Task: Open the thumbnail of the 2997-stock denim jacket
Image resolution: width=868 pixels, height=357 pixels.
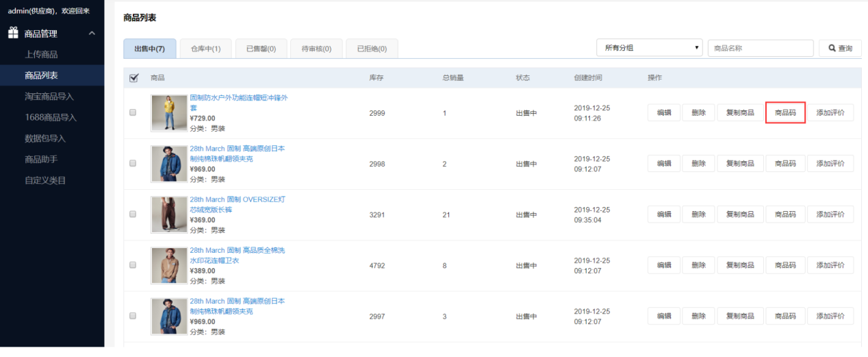Action: click(168, 316)
